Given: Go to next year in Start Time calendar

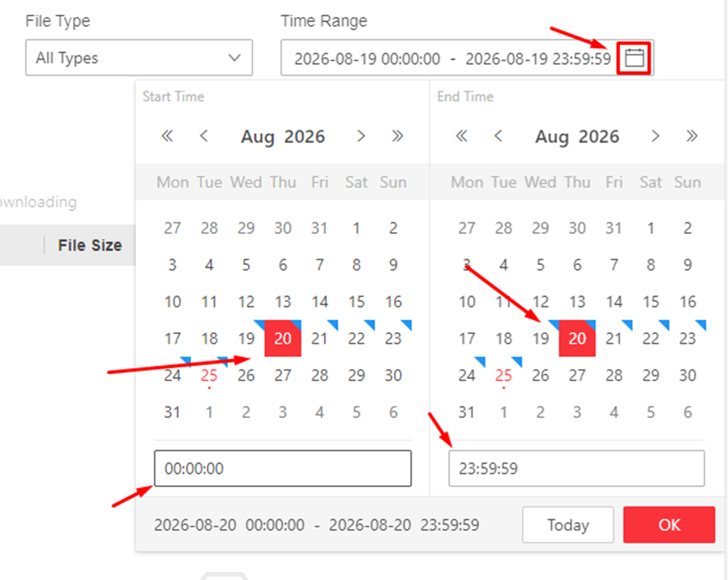Looking at the screenshot, I should pyautogui.click(x=397, y=136).
